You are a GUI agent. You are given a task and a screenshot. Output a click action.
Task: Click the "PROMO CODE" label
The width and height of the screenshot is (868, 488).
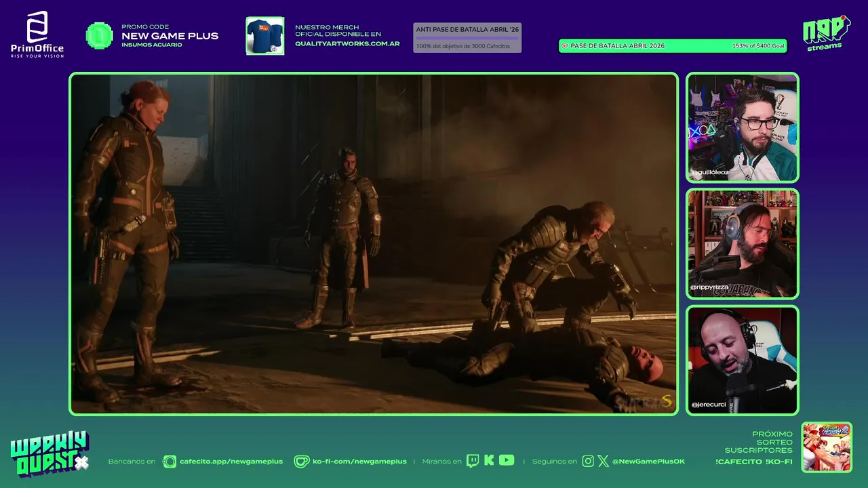145,27
